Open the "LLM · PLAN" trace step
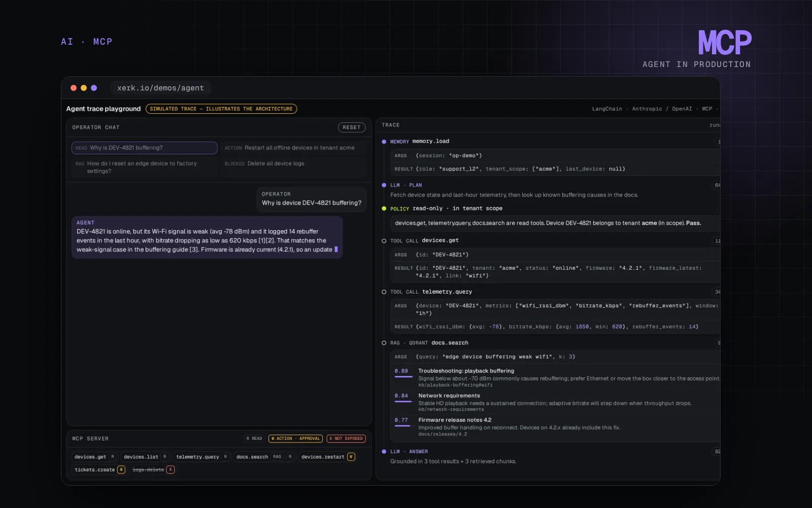Image resolution: width=812 pixels, height=508 pixels. [x=406, y=185]
